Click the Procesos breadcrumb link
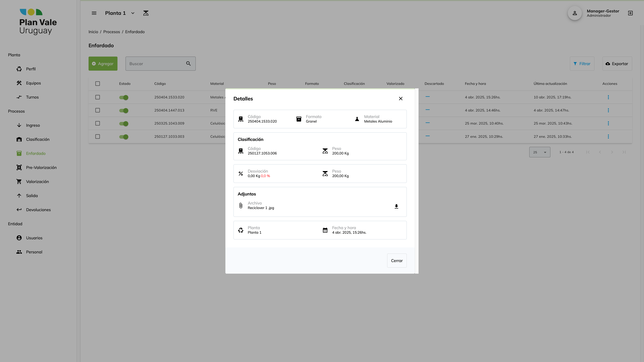This screenshot has width=644, height=362. click(x=111, y=32)
